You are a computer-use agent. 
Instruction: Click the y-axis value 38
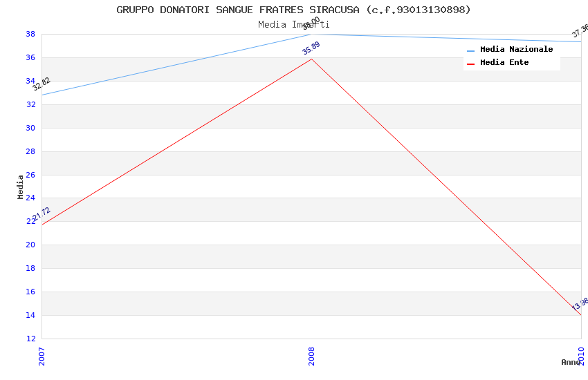click(x=30, y=34)
